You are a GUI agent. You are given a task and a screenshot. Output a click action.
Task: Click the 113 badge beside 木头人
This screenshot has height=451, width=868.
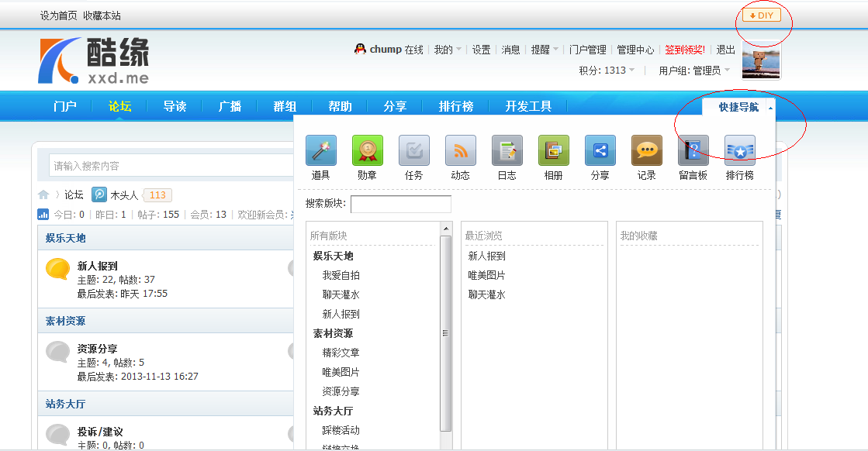coord(157,195)
